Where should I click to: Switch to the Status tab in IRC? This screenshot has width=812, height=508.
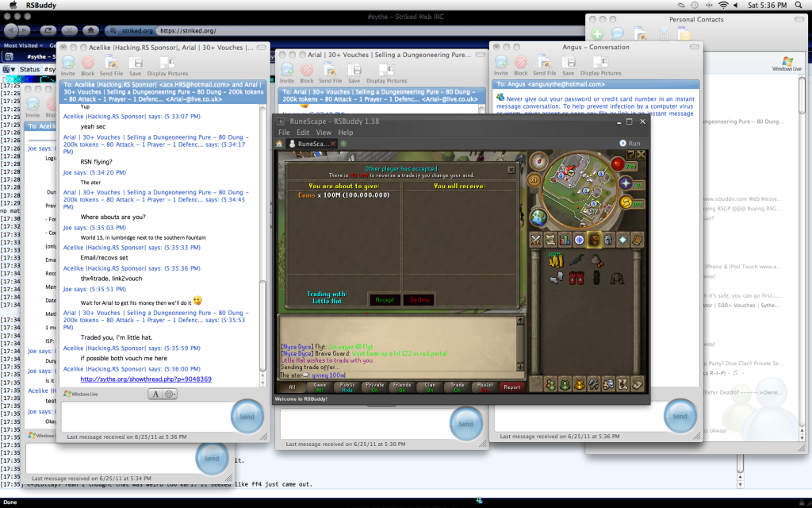click(x=29, y=70)
